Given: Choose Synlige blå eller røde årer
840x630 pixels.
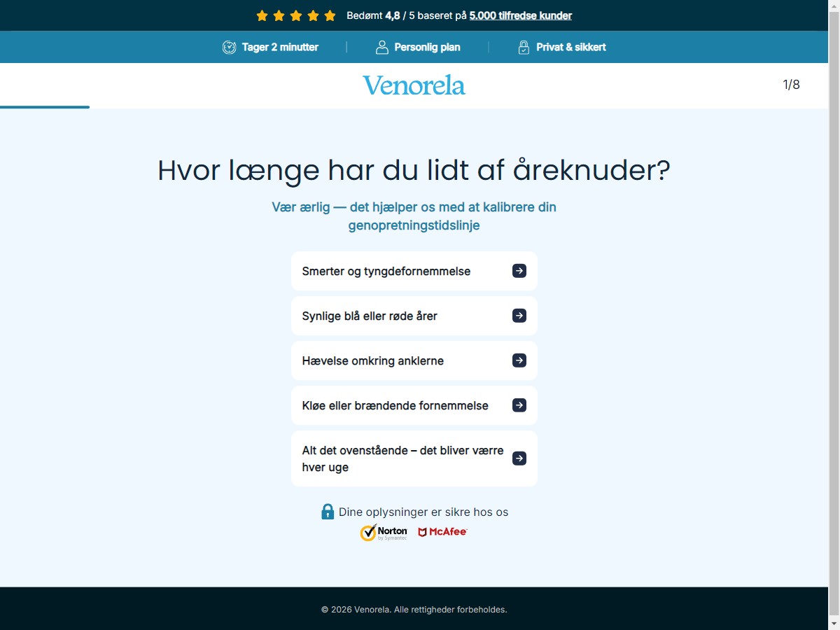Looking at the screenshot, I should coord(414,316).
